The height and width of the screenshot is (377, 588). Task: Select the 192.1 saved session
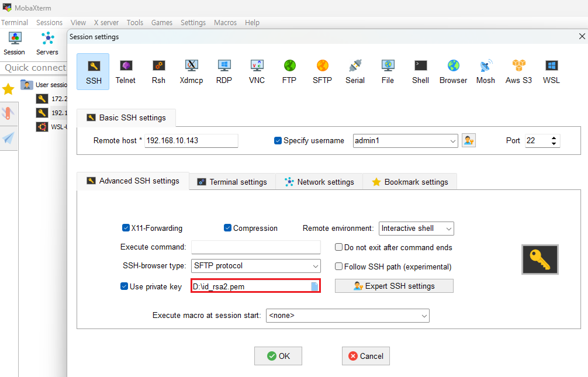pyautogui.click(x=52, y=113)
